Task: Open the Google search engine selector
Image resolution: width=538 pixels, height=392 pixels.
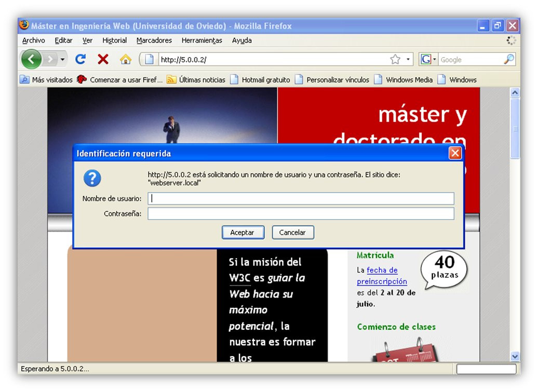Action: coord(428,59)
